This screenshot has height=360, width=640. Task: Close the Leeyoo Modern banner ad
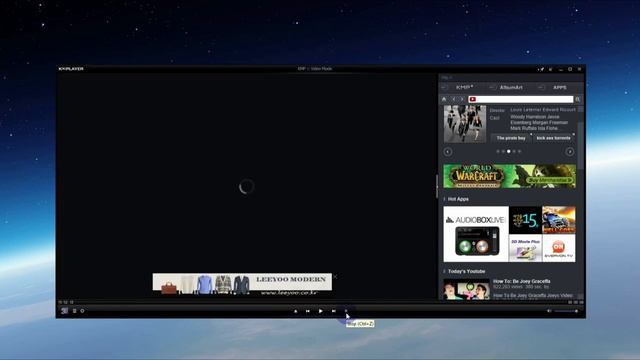pyautogui.click(x=335, y=277)
